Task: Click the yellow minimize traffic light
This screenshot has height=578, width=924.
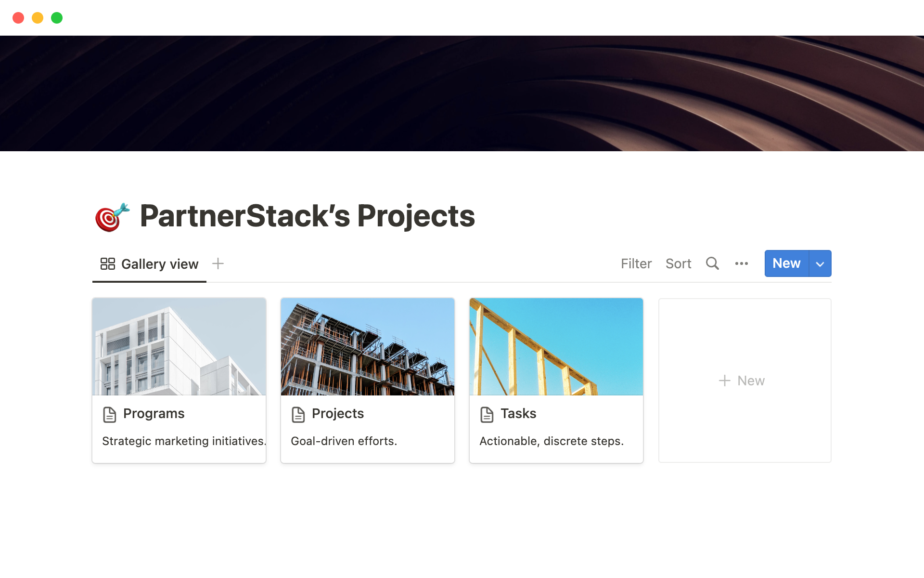Action: click(38, 17)
